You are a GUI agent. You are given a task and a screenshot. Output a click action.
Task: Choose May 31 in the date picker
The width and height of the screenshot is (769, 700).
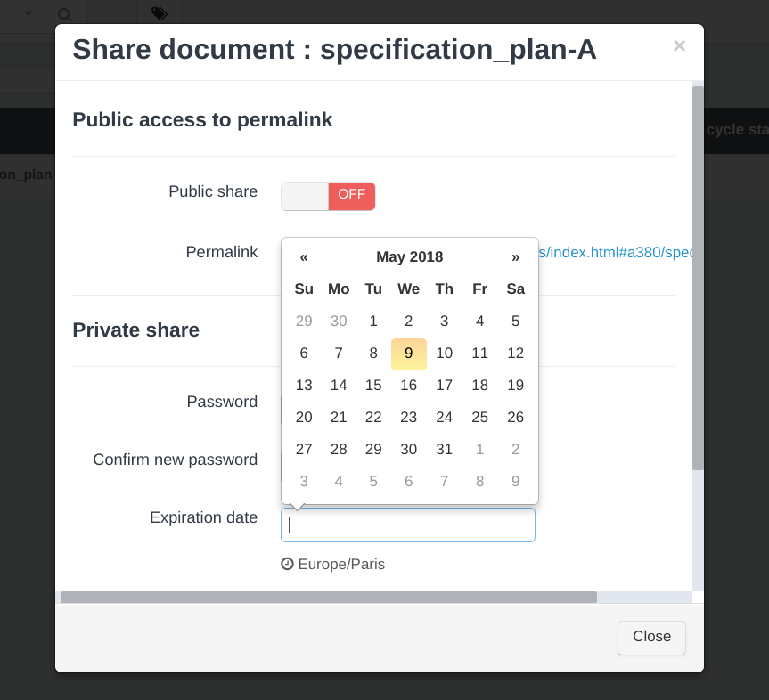pos(445,450)
